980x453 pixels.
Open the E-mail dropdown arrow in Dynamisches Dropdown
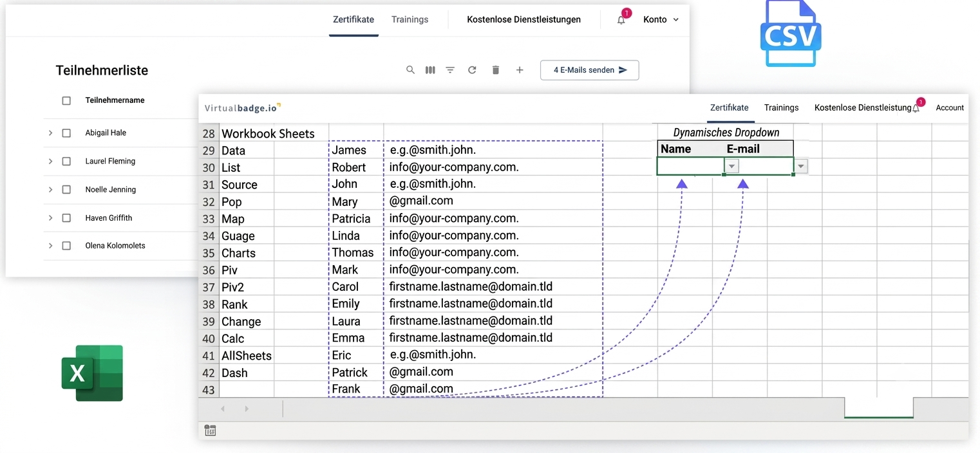(801, 167)
